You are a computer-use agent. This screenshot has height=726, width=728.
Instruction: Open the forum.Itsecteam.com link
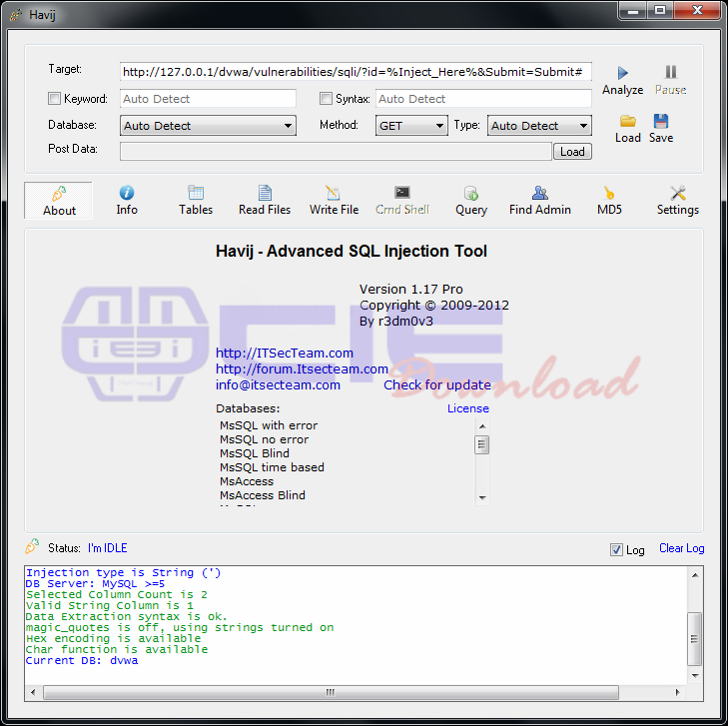[302, 369]
